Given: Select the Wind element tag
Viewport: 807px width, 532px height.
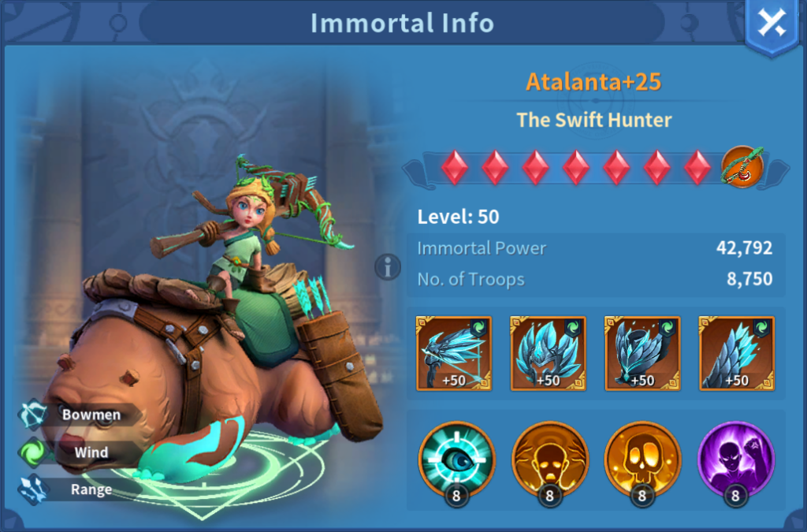Looking at the screenshot, I should pyautogui.click(x=77, y=452).
